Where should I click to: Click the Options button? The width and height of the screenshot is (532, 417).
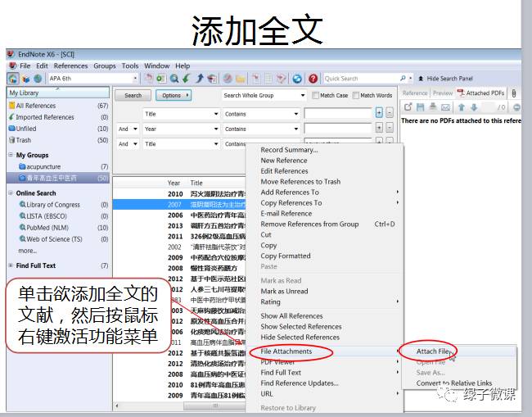174,95
